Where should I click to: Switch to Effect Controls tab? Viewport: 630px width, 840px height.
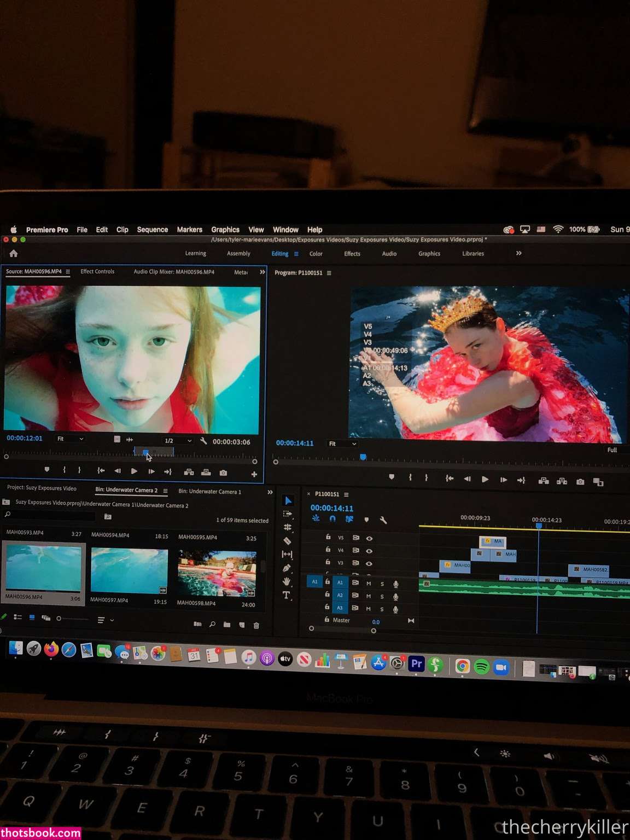pyautogui.click(x=97, y=272)
